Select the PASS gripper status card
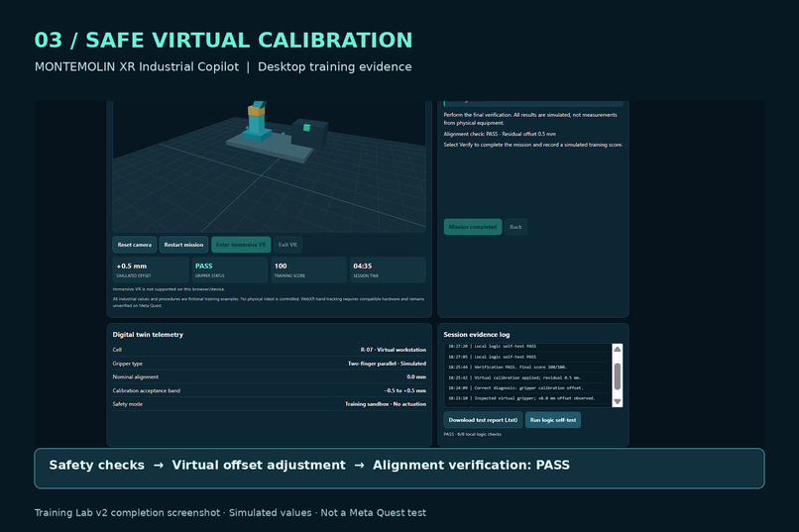Image resolution: width=799 pixels, height=532 pixels. (x=229, y=269)
